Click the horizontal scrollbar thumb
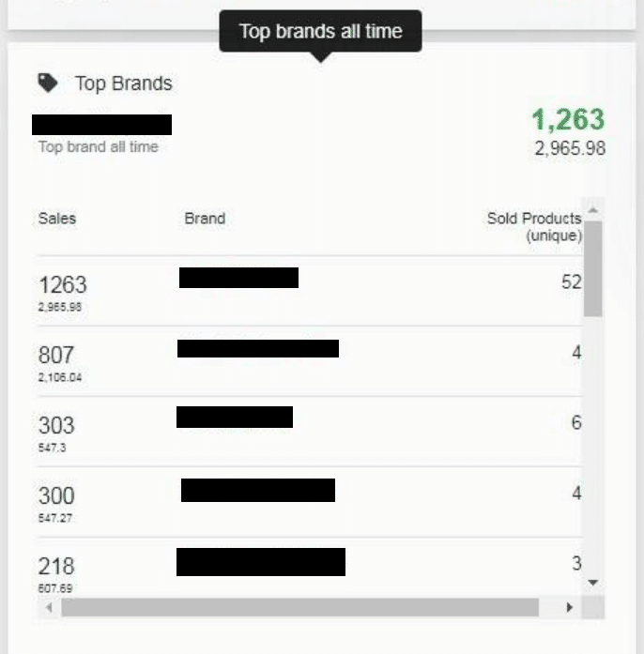Image resolution: width=644 pixels, height=654 pixels. point(300,607)
